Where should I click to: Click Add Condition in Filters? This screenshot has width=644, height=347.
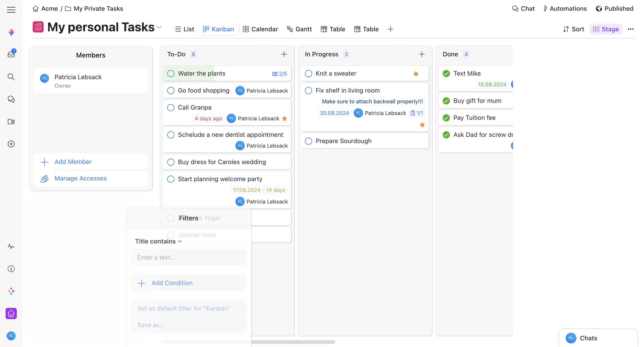point(172,283)
